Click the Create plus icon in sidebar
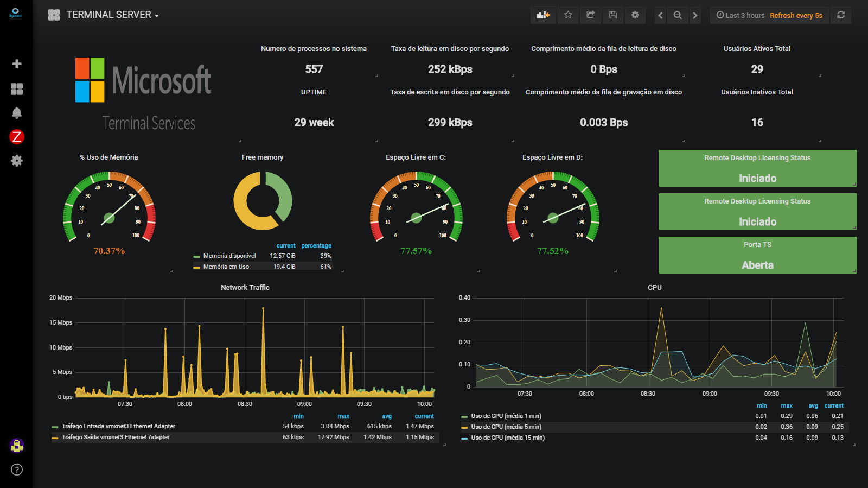This screenshot has height=488, width=868. point(17,64)
